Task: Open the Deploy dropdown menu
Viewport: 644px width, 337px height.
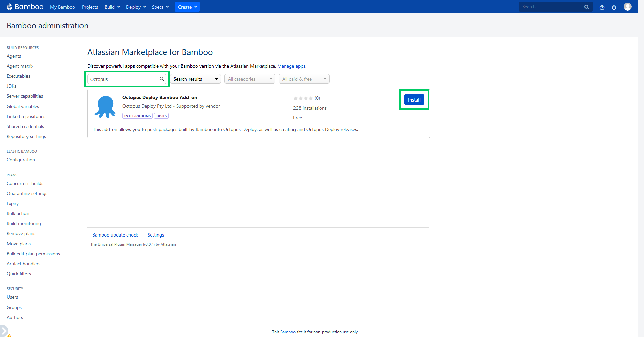Action: point(136,7)
